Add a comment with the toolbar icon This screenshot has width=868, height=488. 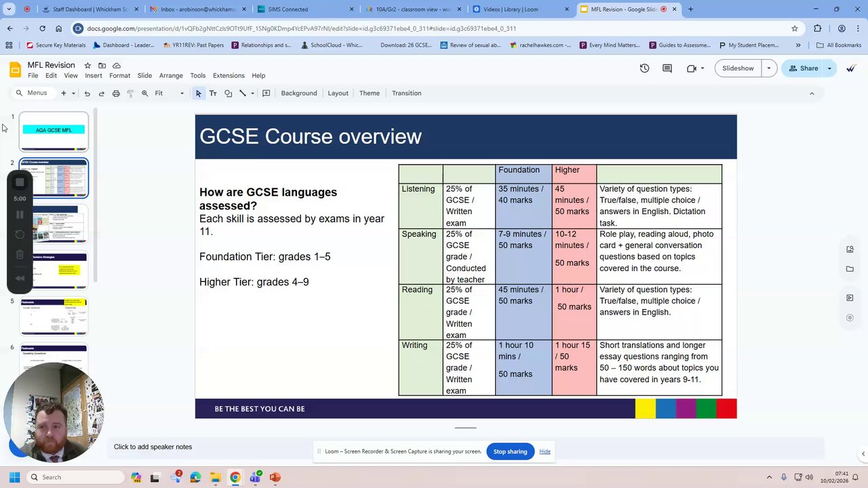pyautogui.click(x=267, y=94)
